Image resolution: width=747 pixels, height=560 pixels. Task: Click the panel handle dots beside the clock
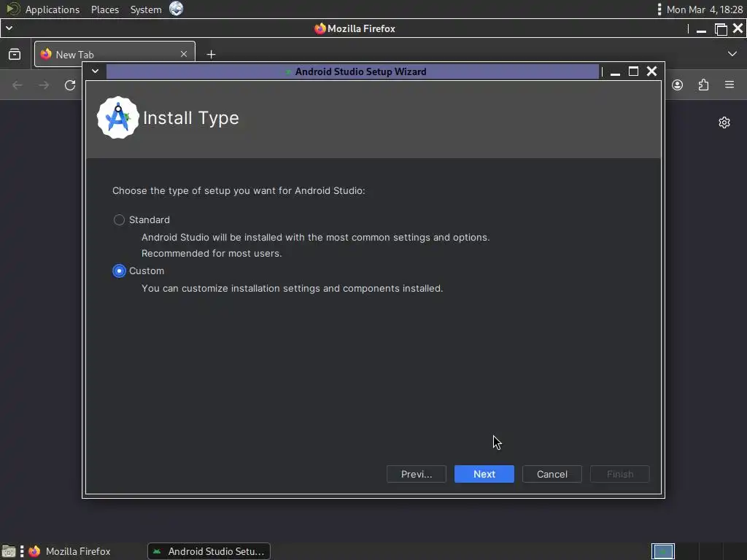[x=659, y=9]
